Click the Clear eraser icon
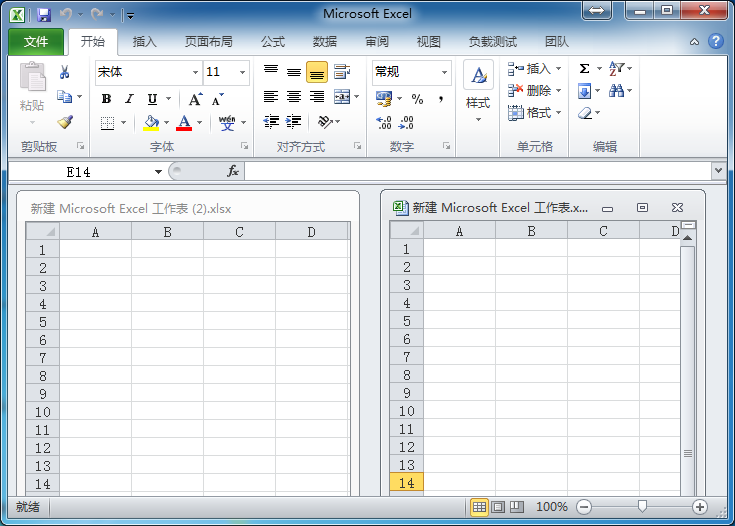 pyautogui.click(x=585, y=113)
